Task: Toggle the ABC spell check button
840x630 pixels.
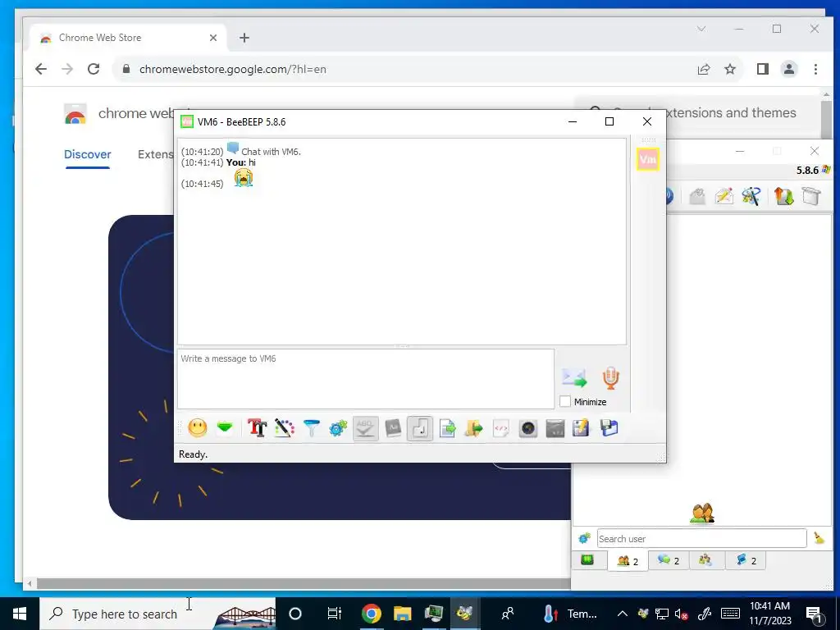Action: (x=365, y=428)
